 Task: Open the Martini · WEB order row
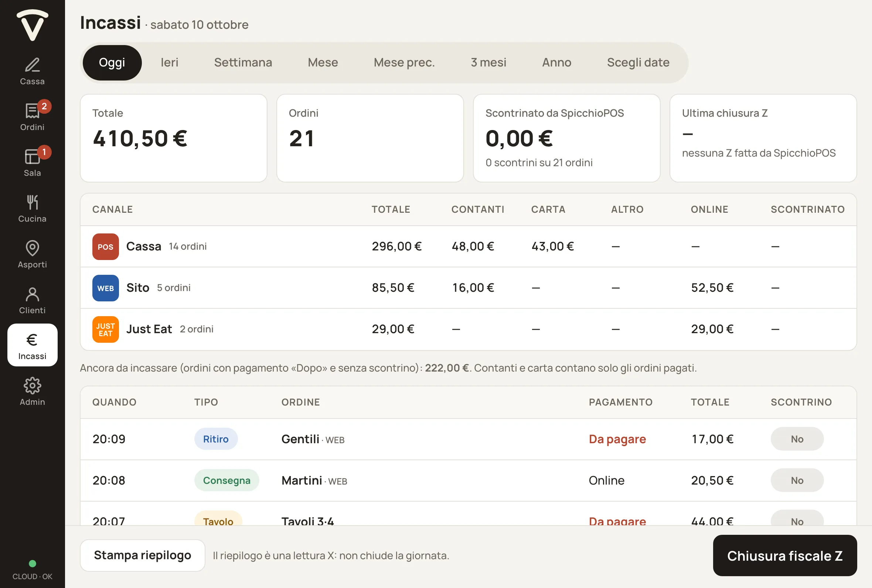click(468, 481)
